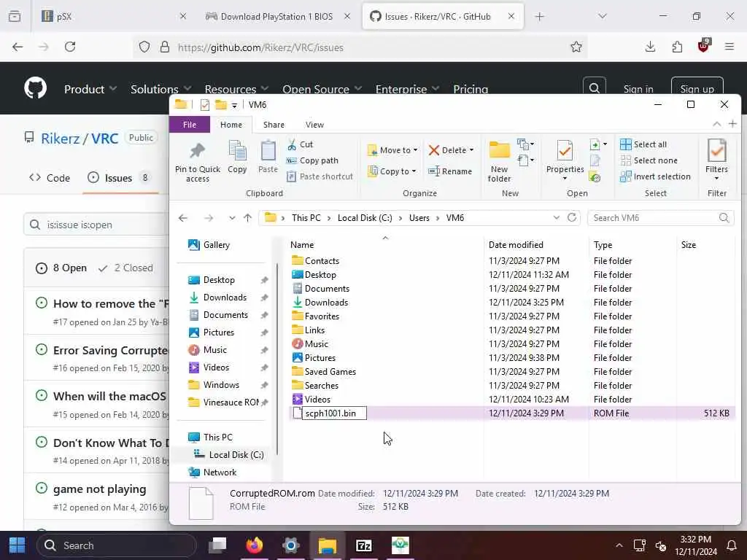Click the scph1001.bin rename text box
This screenshot has height=560, width=747.
pos(334,413)
